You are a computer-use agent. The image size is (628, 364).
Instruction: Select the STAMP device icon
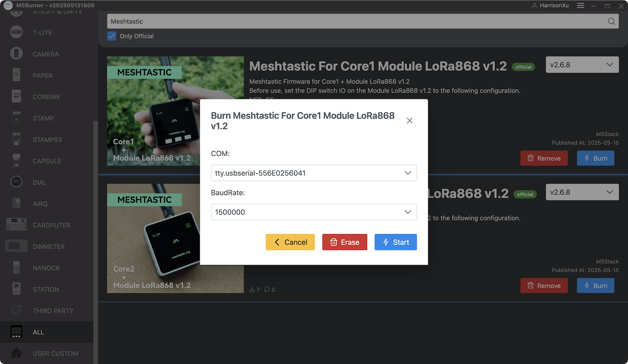(16, 118)
